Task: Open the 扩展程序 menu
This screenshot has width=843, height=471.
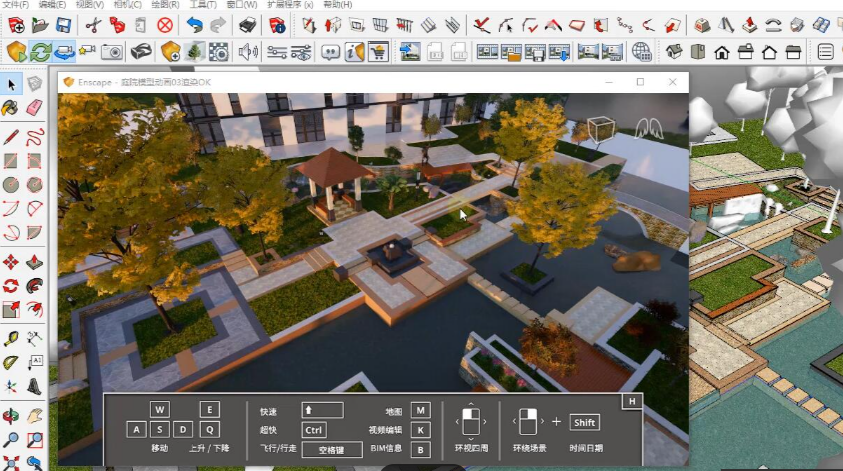Action: coord(290,4)
